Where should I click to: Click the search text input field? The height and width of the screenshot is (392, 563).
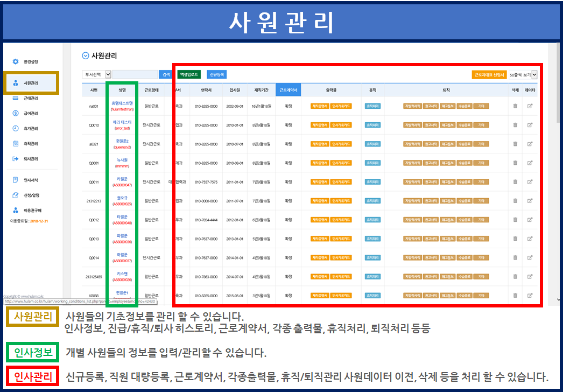[136, 74]
